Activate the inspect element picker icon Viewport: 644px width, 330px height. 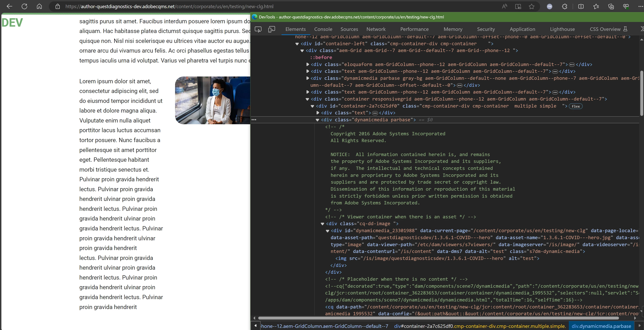[258, 29]
